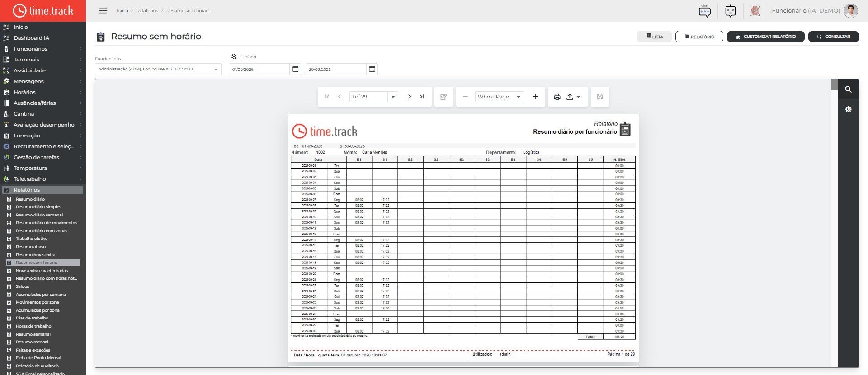Viewport: 868px width, 375px height.
Task: Open Resumo diário report in sidebar
Action: click(30, 199)
